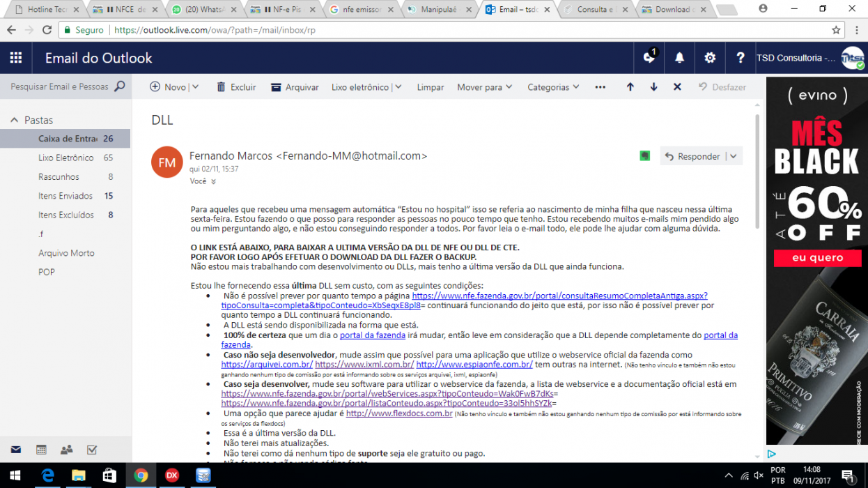The width and height of the screenshot is (868, 488).
Task: Expand recipients chevron next to Você
Action: (x=213, y=181)
